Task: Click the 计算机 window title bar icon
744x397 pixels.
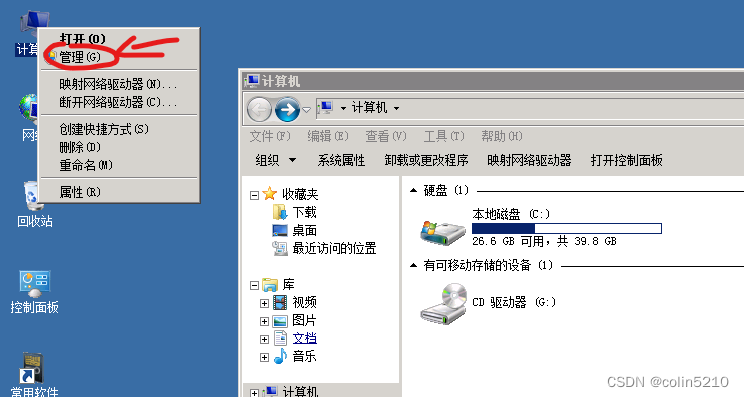Action: coord(253,81)
